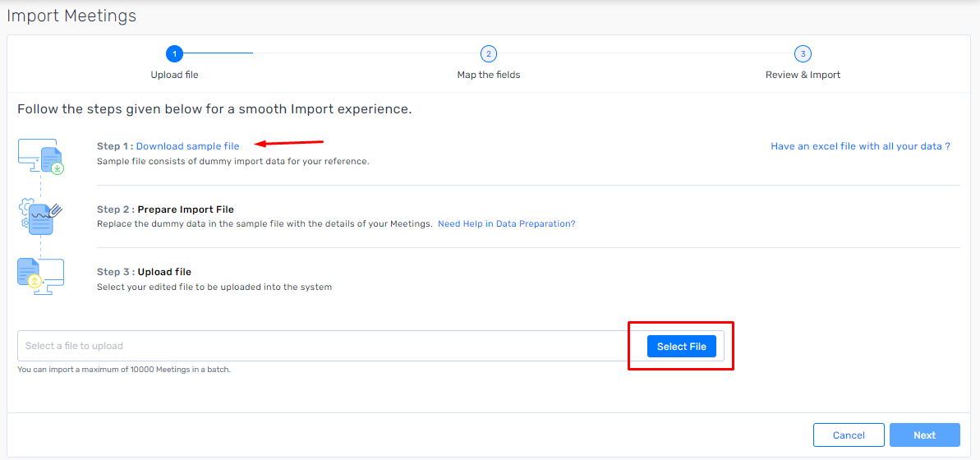Click the blue progress line after step 1
The image size is (980, 460).
(218, 53)
